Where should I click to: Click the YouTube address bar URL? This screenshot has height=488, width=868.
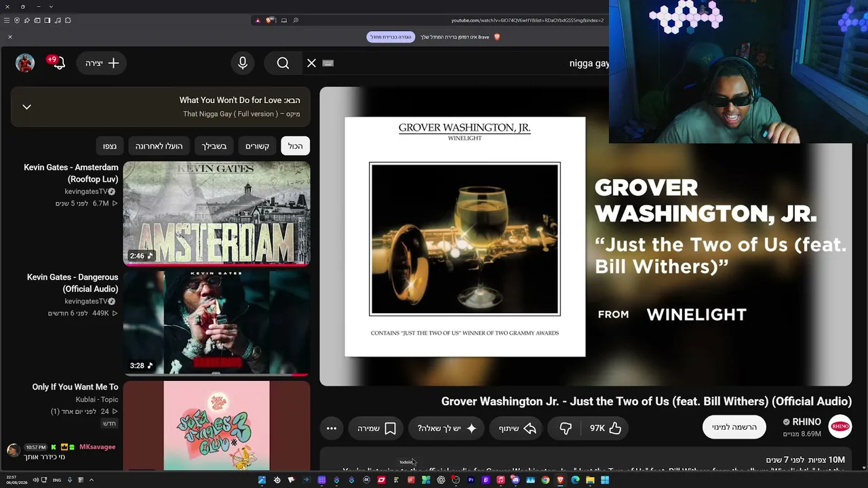tap(528, 20)
